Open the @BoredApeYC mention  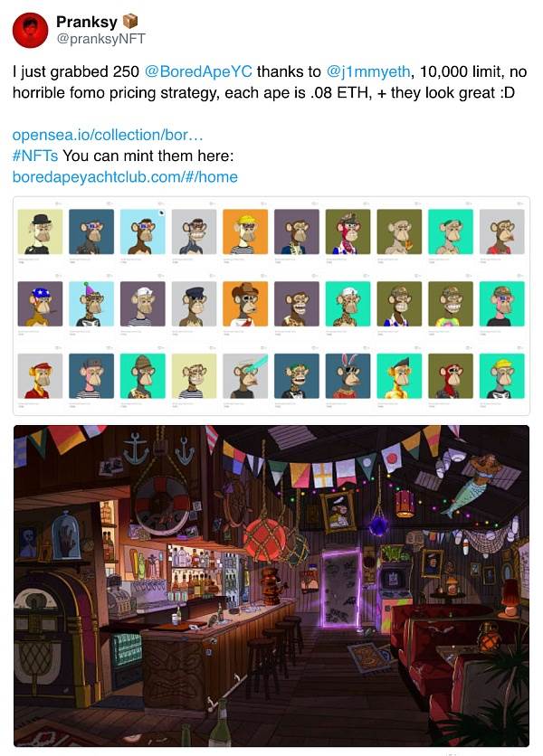[198, 71]
